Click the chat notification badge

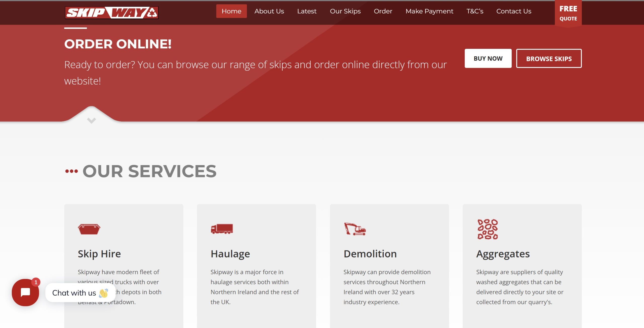pyautogui.click(x=36, y=282)
